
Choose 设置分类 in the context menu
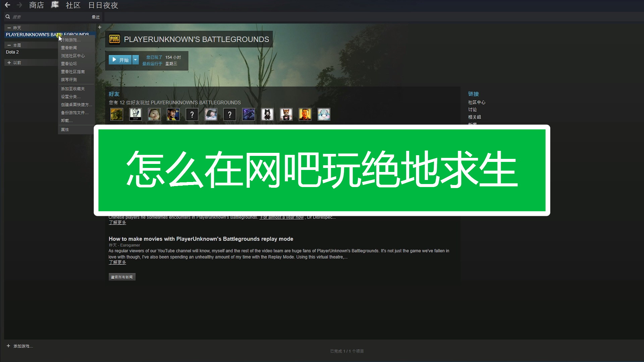[x=76, y=97]
